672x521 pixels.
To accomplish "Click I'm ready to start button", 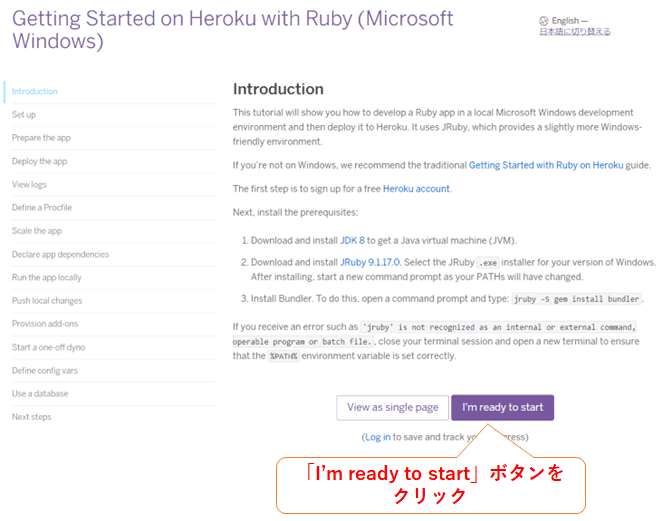I will point(502,407).
